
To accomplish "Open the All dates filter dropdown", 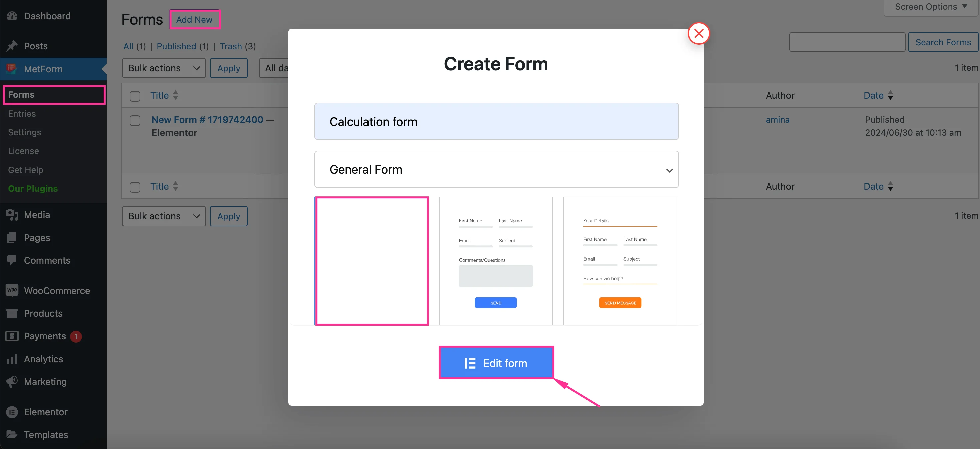I will tap(275, 68).
